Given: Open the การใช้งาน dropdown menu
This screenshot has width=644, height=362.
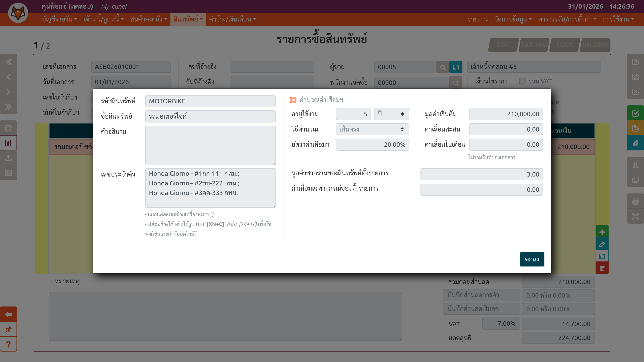Looking at the screenshot, I should coord(618,19).
